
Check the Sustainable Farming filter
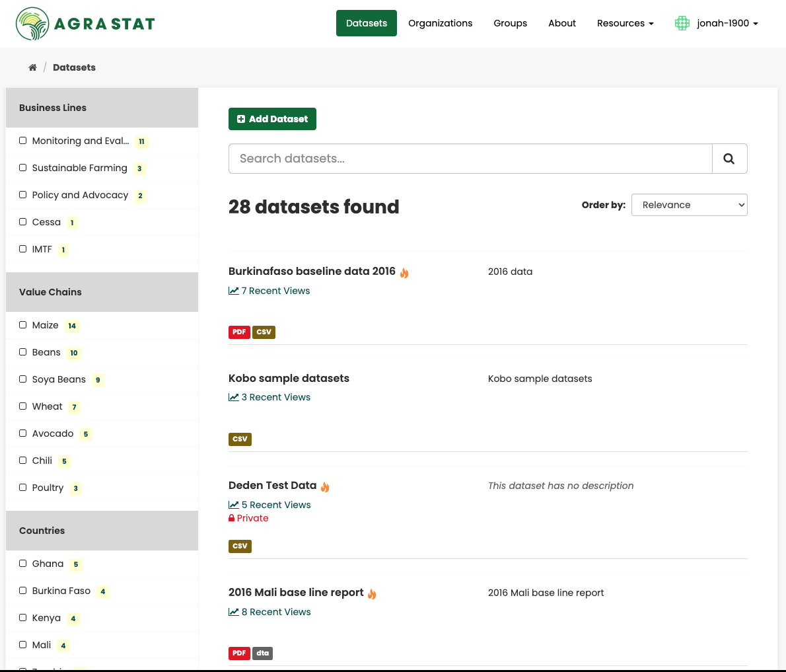pyautogui.click(x=22, y=167)
